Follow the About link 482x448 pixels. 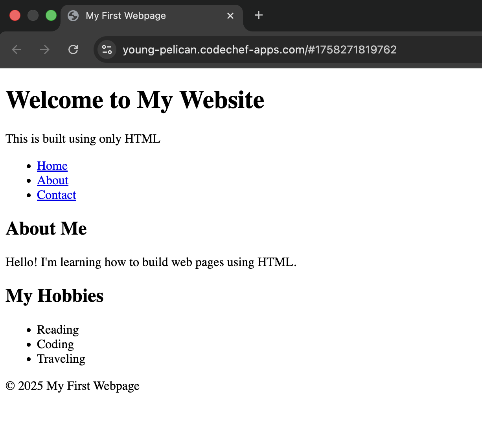tap(53, 180)
